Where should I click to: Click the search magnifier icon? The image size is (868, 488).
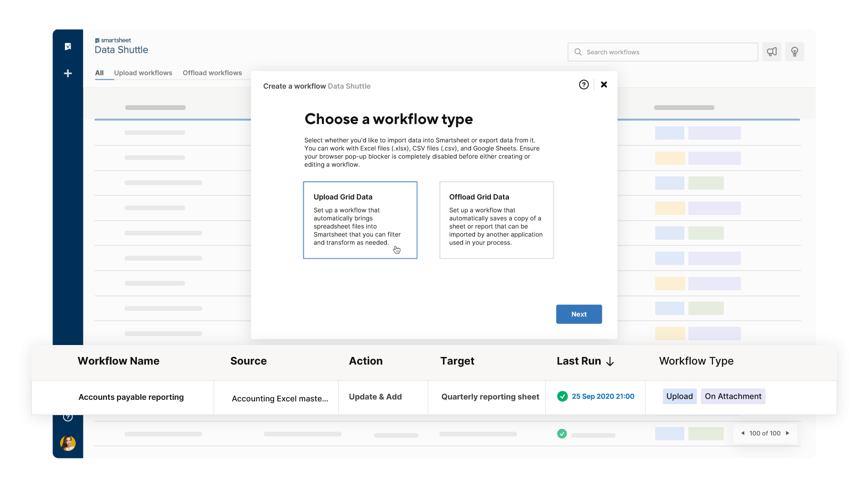click(x=578, y=52)
